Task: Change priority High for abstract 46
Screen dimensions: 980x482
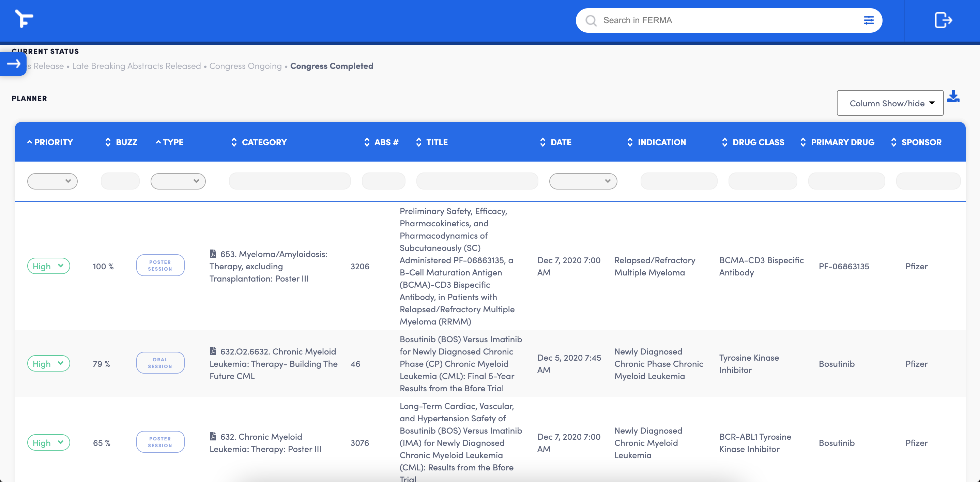Action: [x=49, y=363]
